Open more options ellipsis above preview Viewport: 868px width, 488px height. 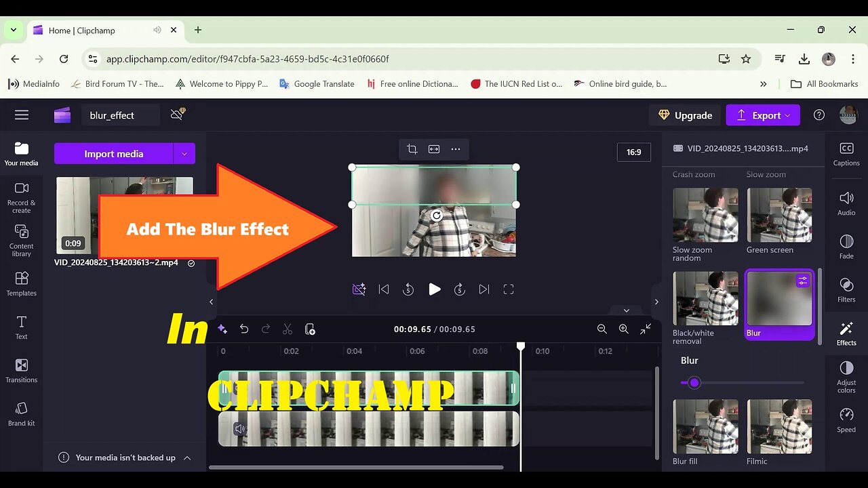click(456, 149)
